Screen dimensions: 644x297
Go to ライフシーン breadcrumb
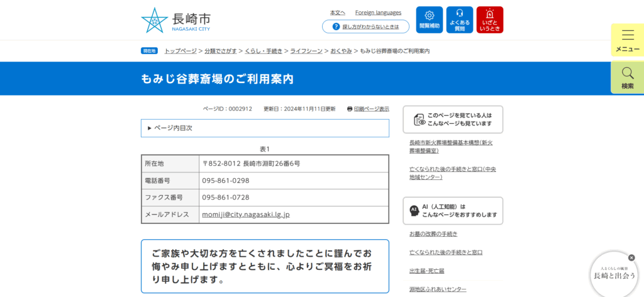coord(306,51)
